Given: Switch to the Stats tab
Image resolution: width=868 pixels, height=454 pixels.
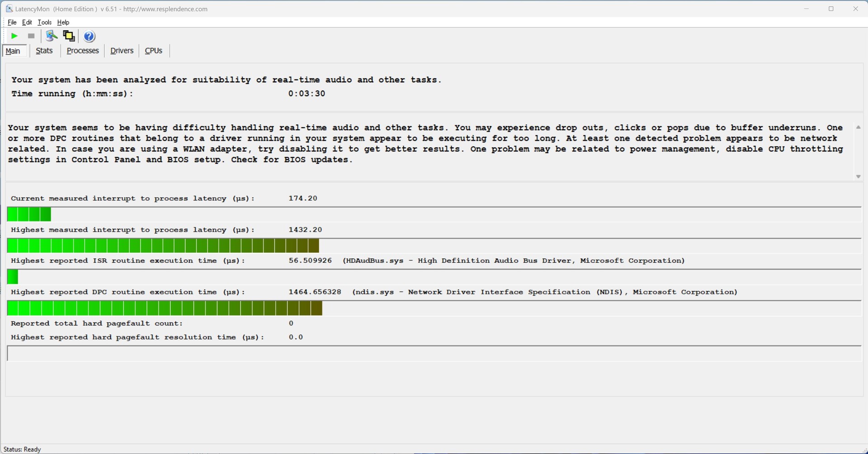Looking at the screenshot, I should click(44, 51).
